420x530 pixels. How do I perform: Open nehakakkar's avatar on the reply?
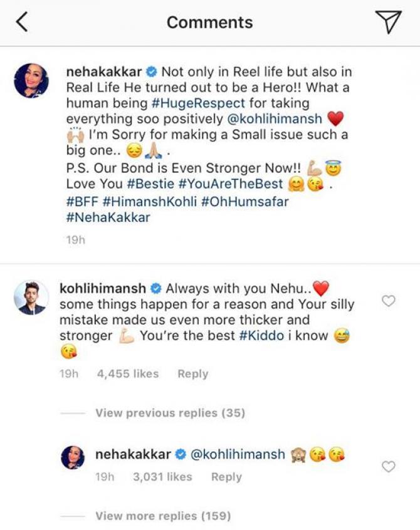click(73, 458)
